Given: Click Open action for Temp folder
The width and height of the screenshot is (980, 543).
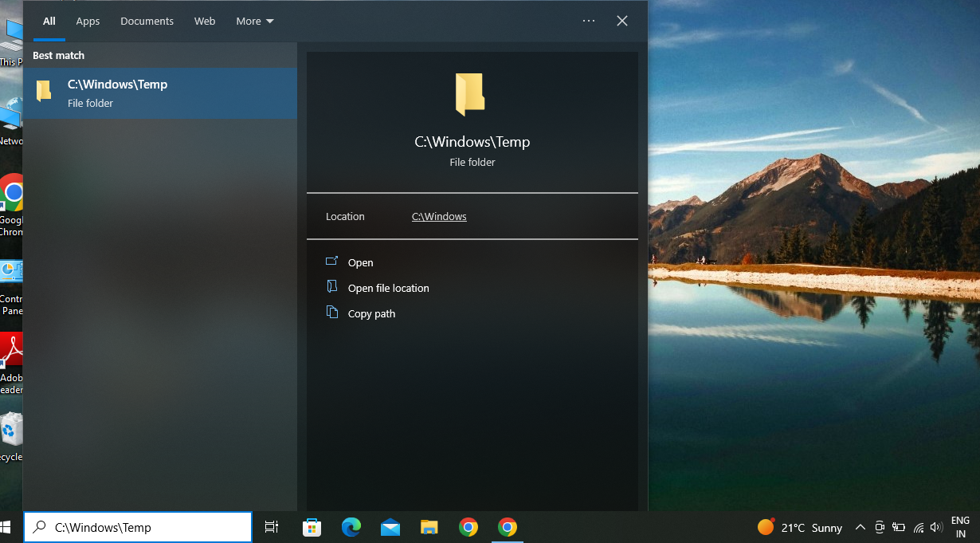Looking at the screenshot, I should click(x=360, y=263).
